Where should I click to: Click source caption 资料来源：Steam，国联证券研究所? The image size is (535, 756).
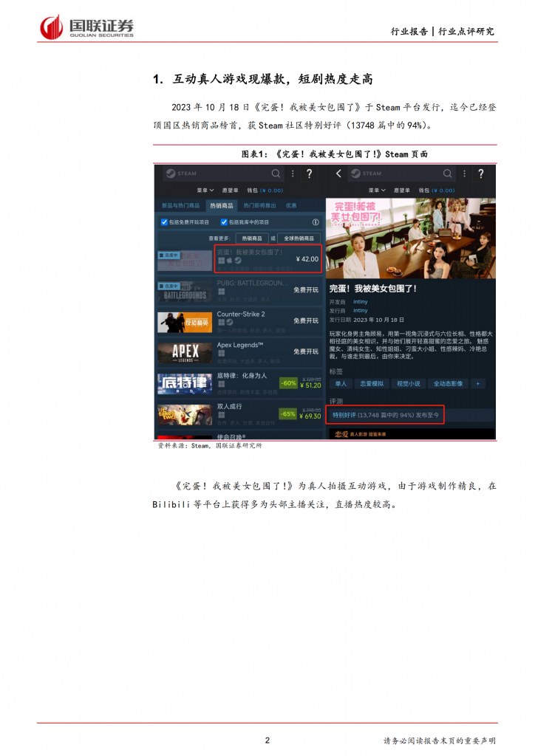point(210,445)
